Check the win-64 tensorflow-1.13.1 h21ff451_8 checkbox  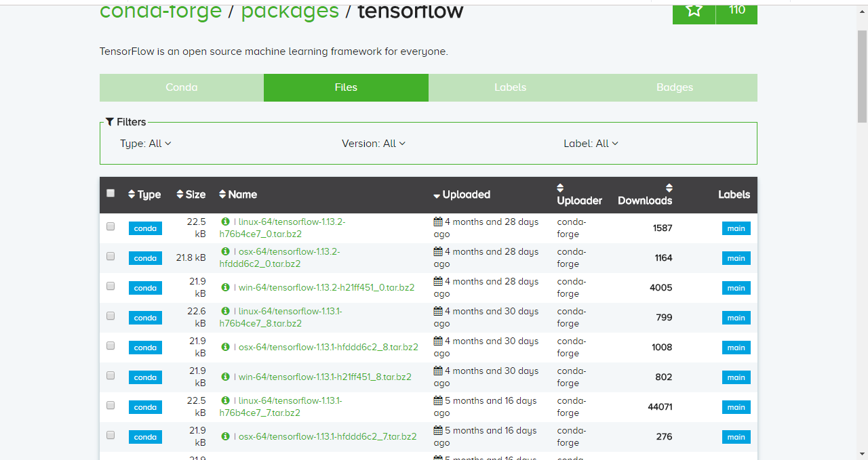tap(111, 375)
